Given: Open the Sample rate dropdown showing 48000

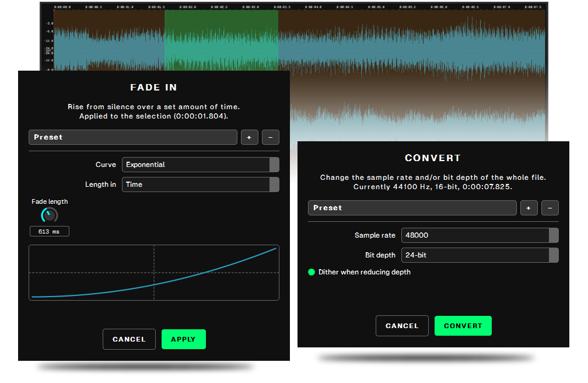Looking at the screenshot, I should (x=480, y=235).
